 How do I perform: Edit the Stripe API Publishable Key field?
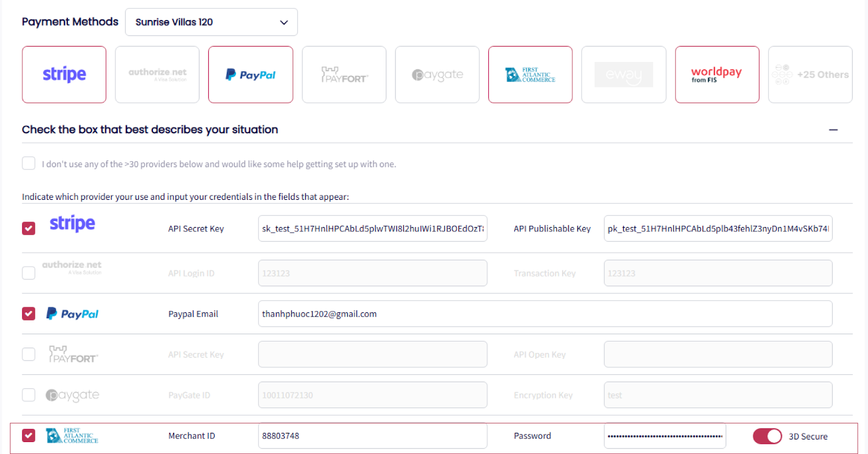[718, 229]
